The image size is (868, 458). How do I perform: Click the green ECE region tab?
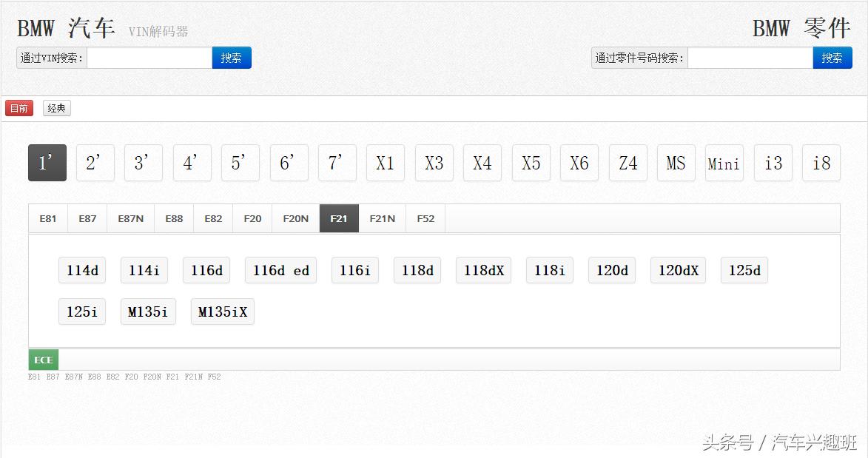(43, 360)
